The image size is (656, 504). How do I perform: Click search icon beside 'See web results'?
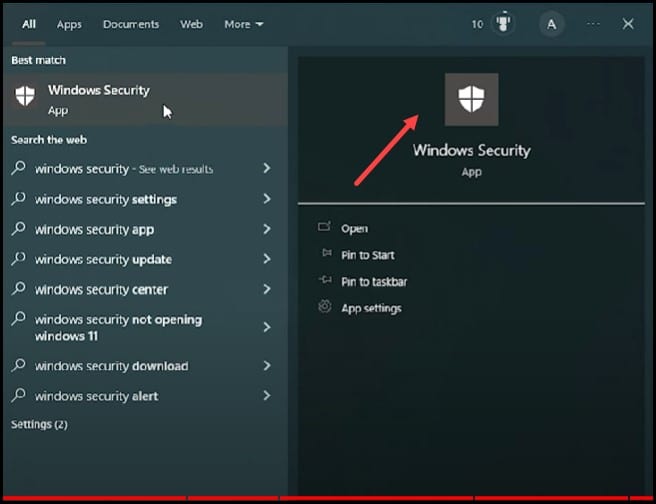tap(18, 168)
